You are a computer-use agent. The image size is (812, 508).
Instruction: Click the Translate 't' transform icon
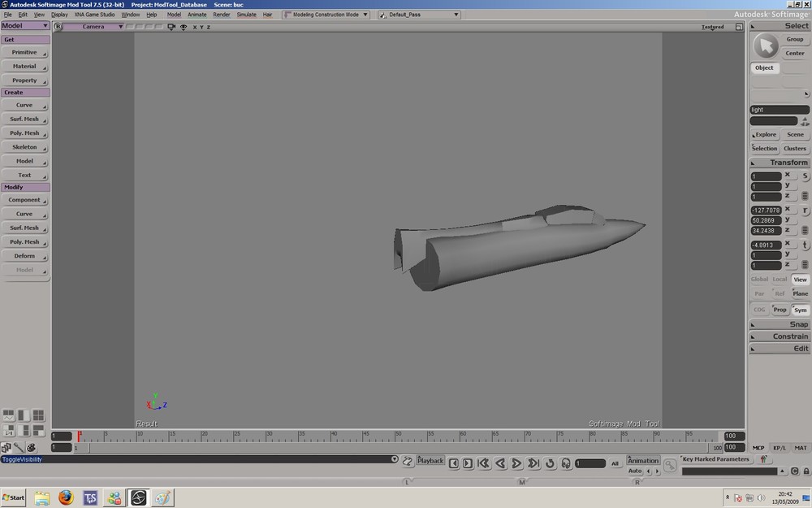pyautogui.click(x=805, y=245)
